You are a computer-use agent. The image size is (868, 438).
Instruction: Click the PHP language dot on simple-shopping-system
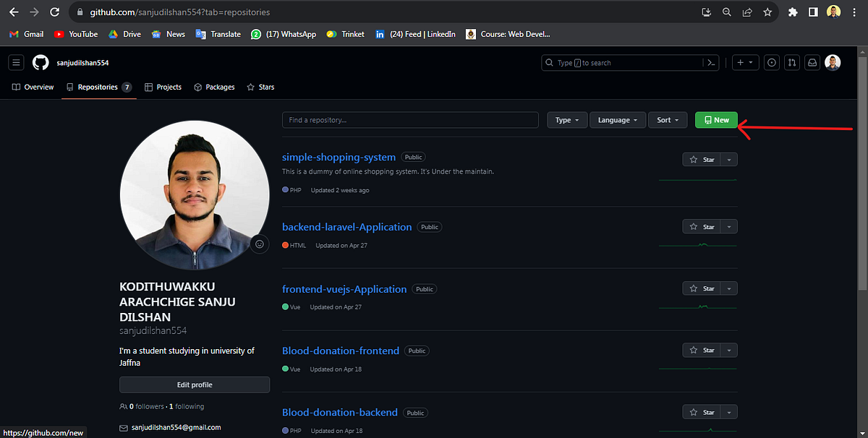pos(284,189)
